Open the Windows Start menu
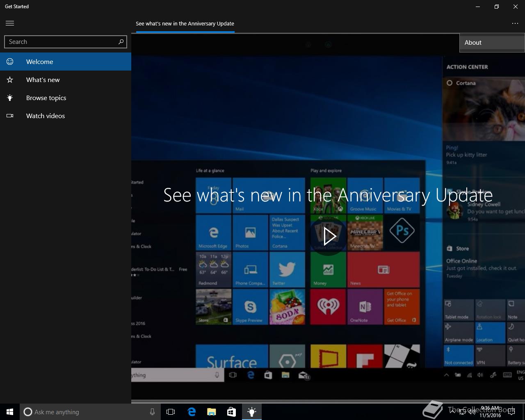This screenshot has width=525, height=420. click(10, 412)
